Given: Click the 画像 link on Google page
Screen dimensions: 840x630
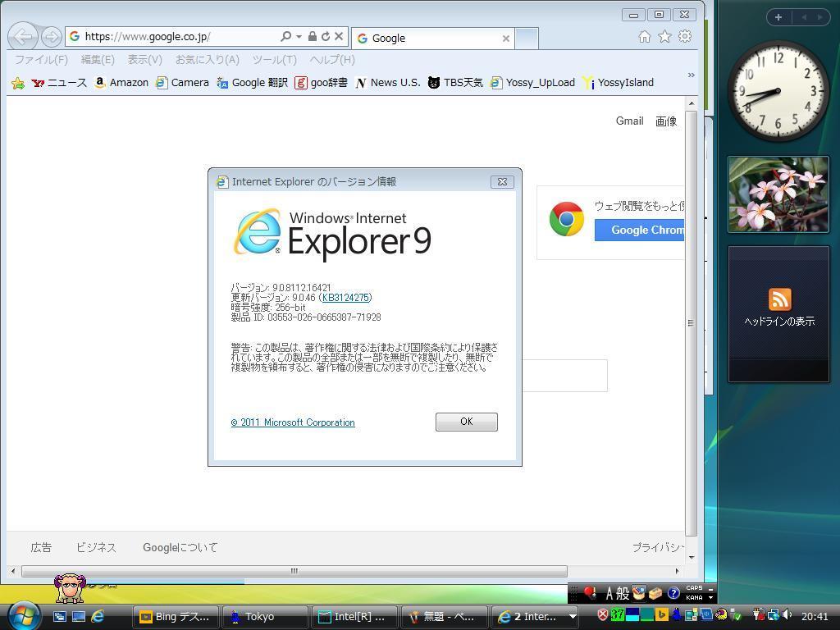Looking at the screenshot, I should pos(666,121).
